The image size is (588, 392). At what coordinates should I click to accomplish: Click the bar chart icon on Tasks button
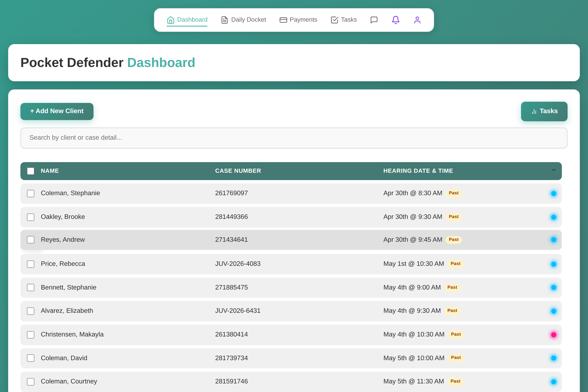pos(534,111)
